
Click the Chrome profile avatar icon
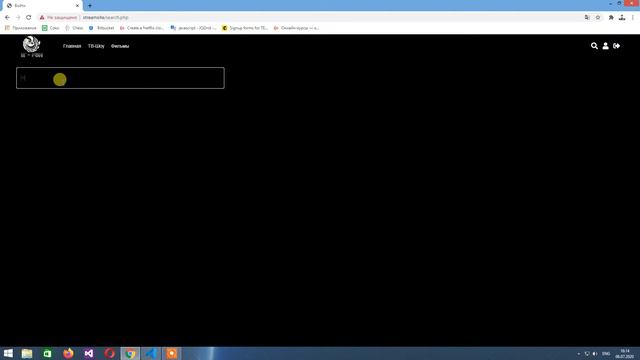[622, 18]
